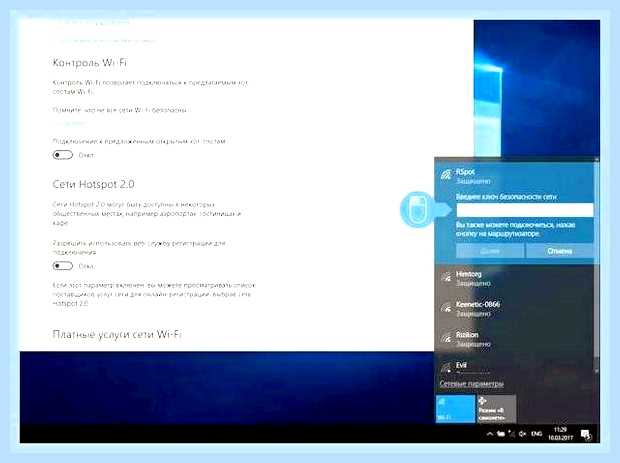Click the network security key input field
The image size is (620, 463).
pyautogui.click(x=525, y=210)
